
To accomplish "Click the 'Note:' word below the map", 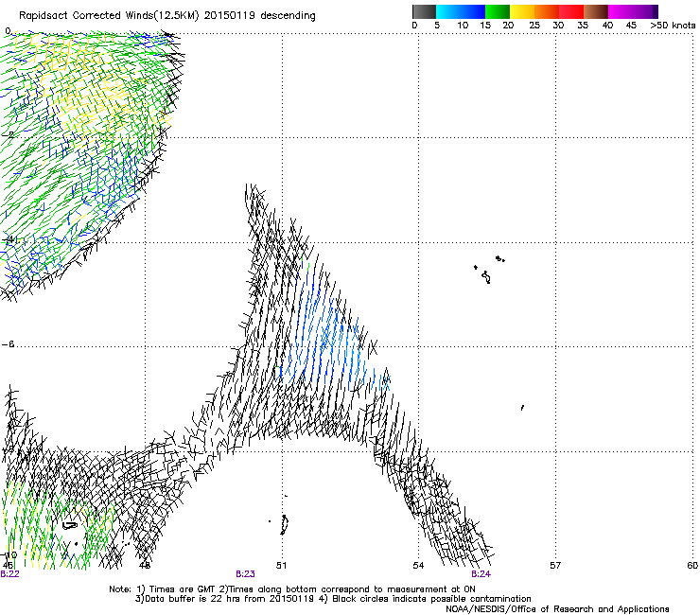I will point(121,589).
